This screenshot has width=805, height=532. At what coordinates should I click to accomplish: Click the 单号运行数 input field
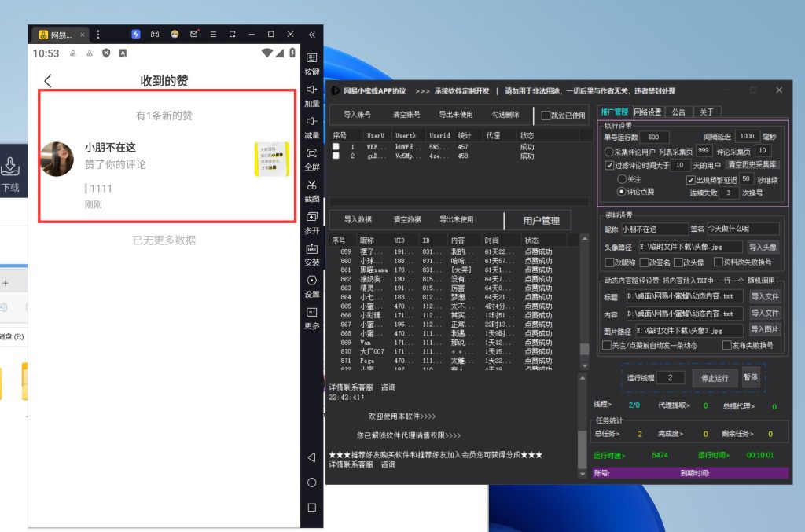click(x=653, y=137)
